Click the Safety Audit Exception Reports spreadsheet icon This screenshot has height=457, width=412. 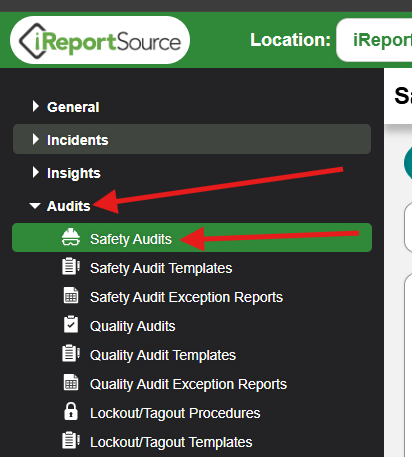(x=71, y=295)
